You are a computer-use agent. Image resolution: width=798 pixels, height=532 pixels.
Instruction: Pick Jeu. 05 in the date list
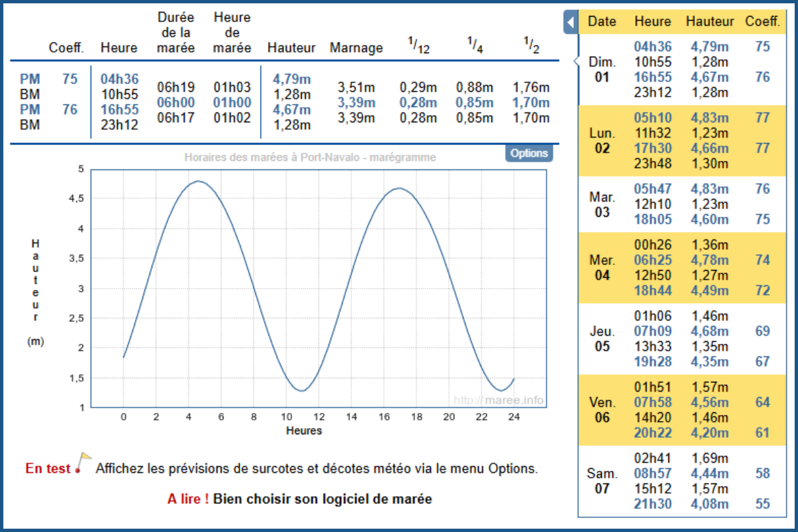pos(602,338)
